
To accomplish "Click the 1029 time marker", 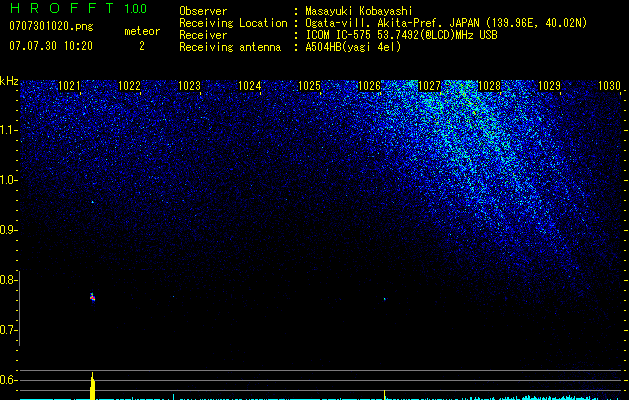I will pyautogui.click(x=550, y=86).
